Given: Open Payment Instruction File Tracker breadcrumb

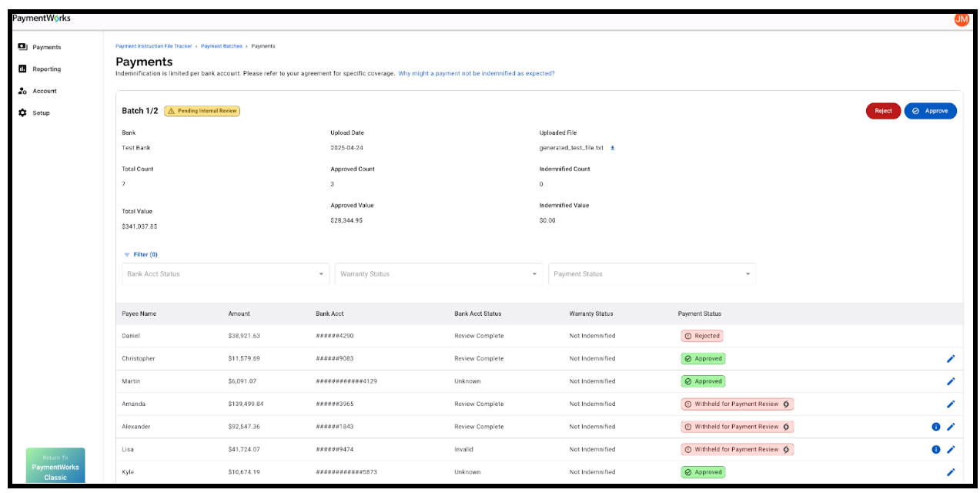Looking at the screenshot, I should [x=154, y=46].
